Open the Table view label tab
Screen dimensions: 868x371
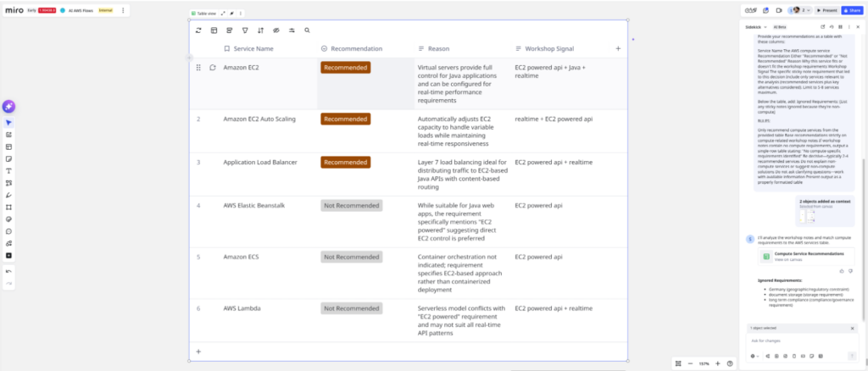(x=205, y=14)
